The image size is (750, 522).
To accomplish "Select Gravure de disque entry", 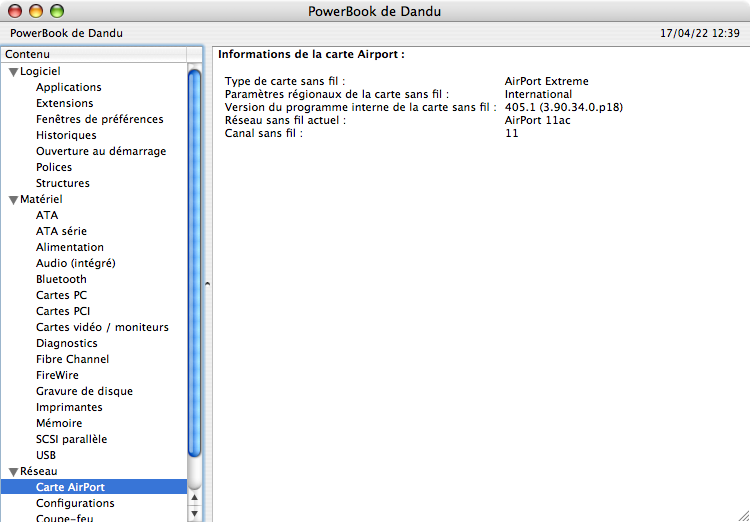I will (x=84, y=391).
